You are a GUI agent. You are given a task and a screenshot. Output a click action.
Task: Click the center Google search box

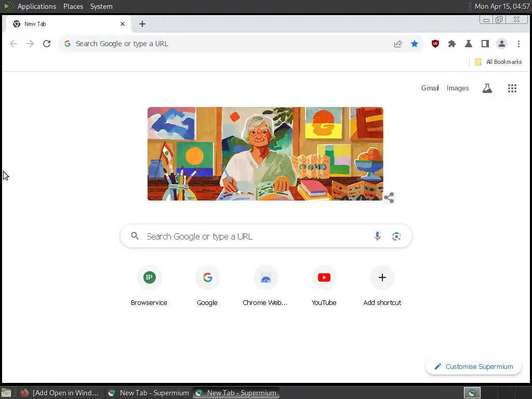click(266, 236)
